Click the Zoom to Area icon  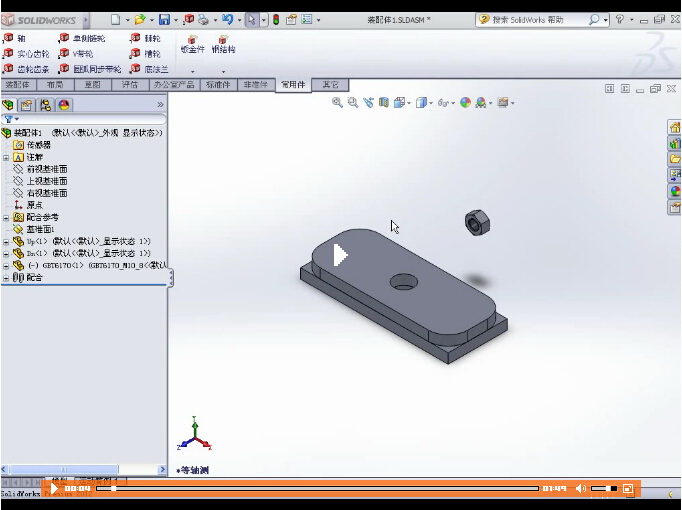[353, 103]
